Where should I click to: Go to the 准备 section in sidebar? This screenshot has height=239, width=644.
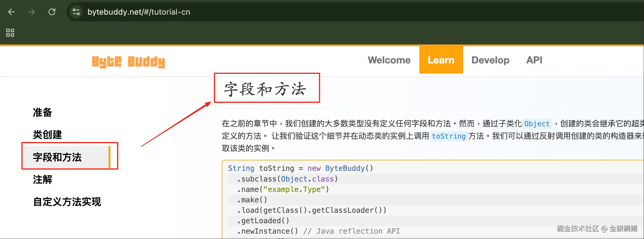coord(42,112)
